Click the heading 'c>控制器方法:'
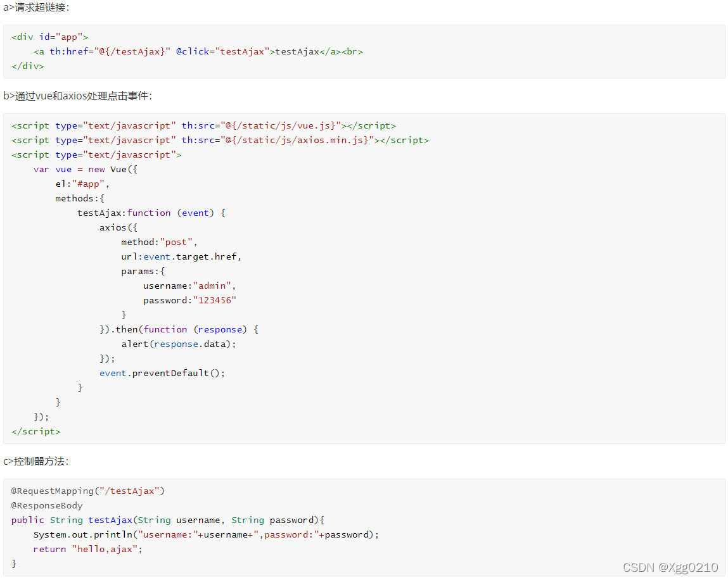 click(36, 461)
